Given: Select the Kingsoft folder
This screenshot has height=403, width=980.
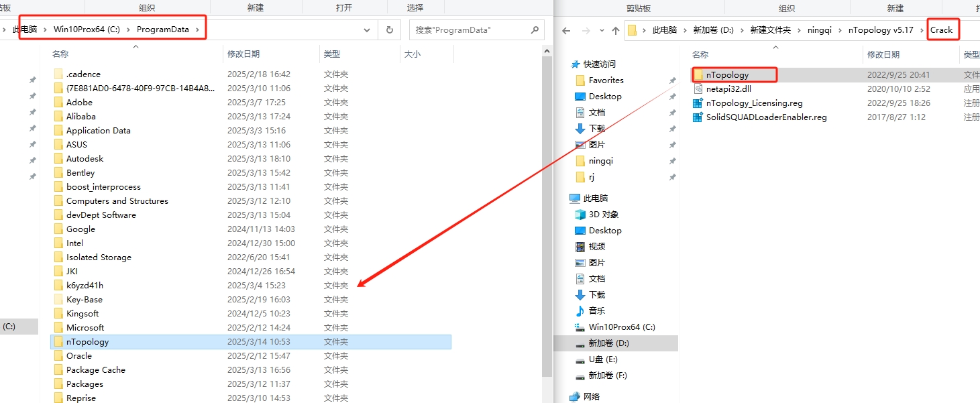Looking at the screenshot, I should [x=83, y=313].
